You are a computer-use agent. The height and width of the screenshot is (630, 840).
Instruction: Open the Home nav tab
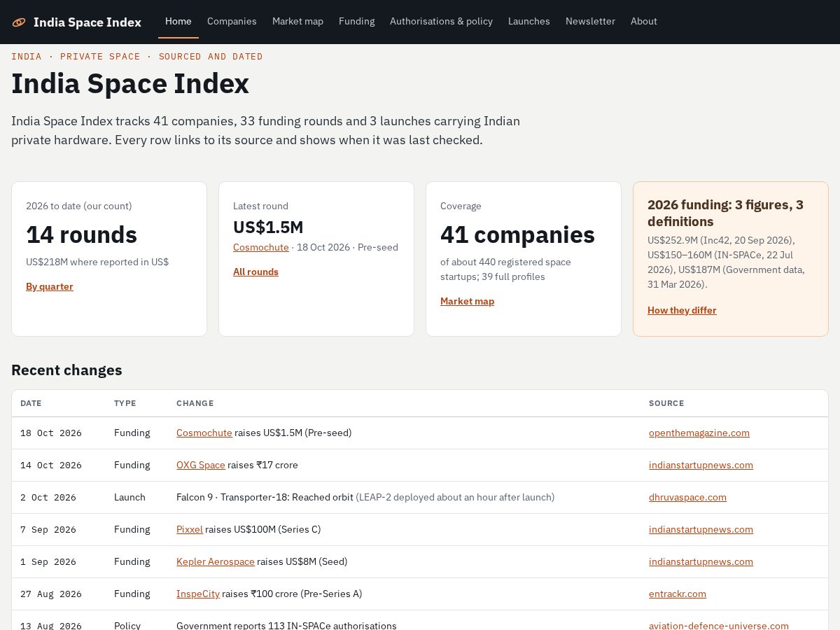[178, 21]
